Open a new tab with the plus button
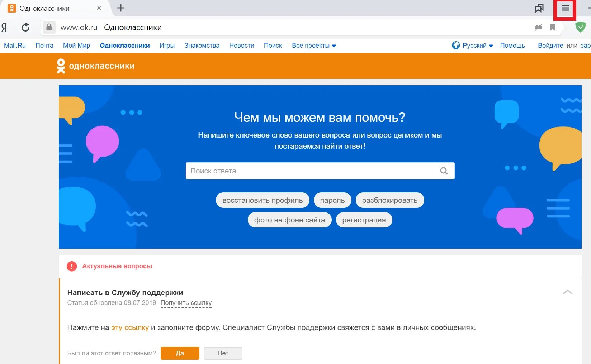 (x=121, y=8)
